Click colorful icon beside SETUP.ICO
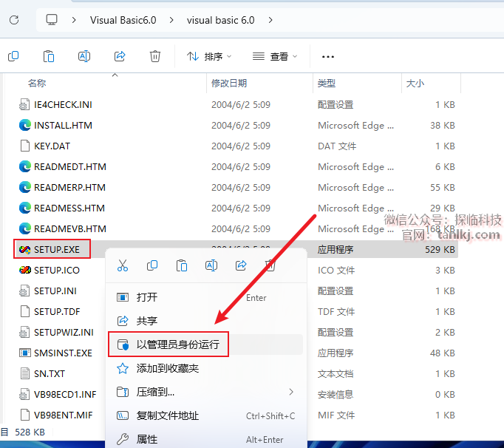Viewport: 504px width, 448px height. [x=24, y=270]
